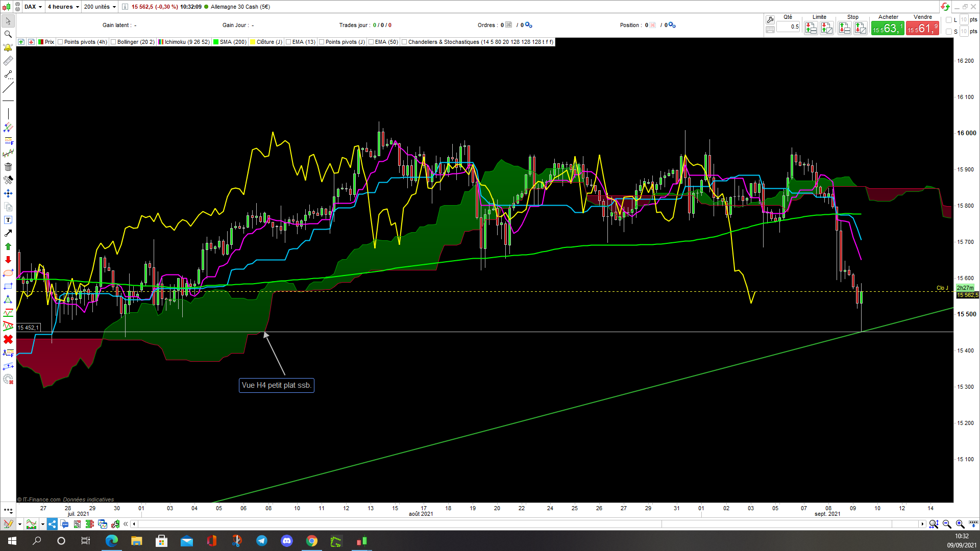Image resolution: width=980 pixels, height=551 pixels.
Task: Toggle EMA (50) indicator checkbox
Action: 371,42
